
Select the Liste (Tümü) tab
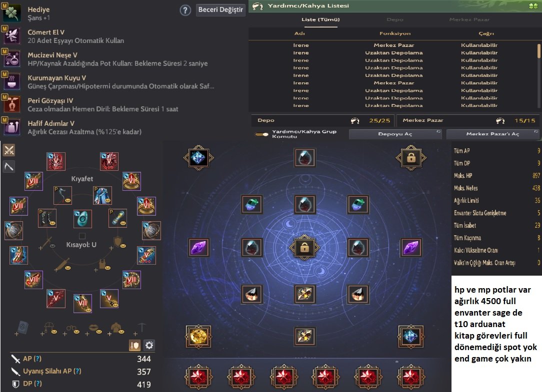click(x=320, y=19)
